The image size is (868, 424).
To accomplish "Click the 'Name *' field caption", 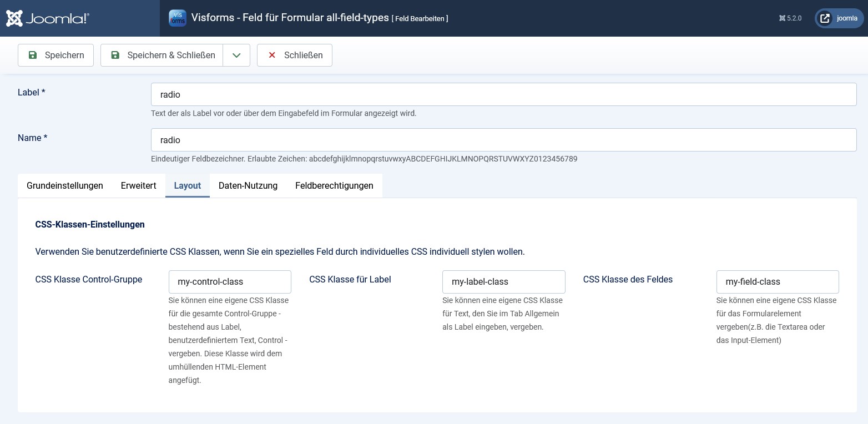I will [x=32, y=138].
